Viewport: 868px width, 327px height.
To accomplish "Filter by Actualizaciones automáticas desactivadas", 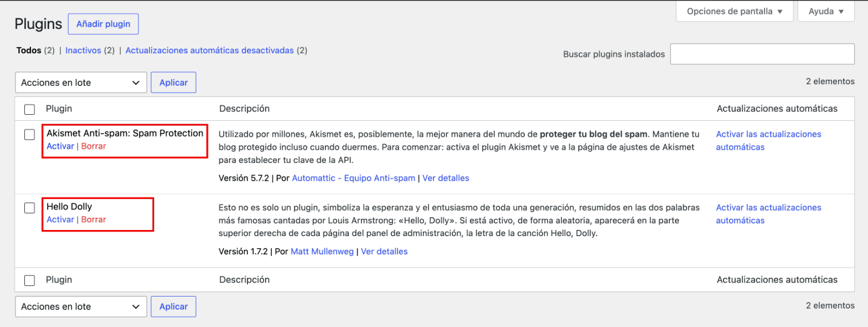I will coord(210,50).
